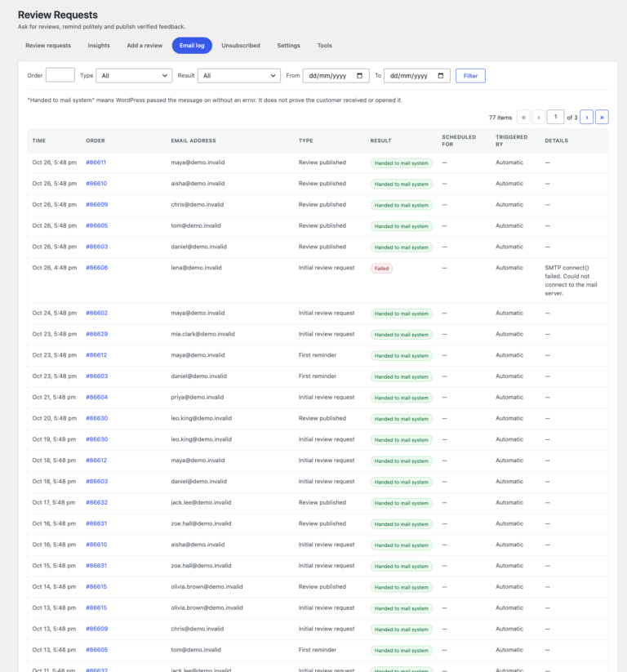Image resolution: width=627 pixels, height=672 pixels.
Task: Go to the next page arrow
Action: point(586,117)
